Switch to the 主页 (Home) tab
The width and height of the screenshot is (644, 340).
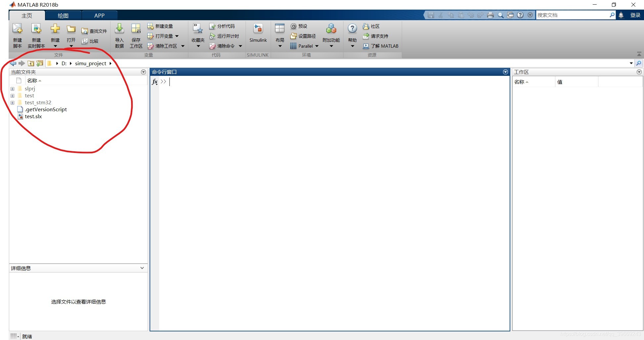pos(27,16)
